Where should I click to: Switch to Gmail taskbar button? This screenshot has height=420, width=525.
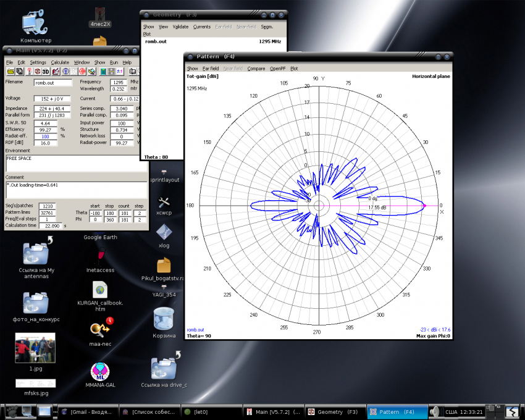pos(88,412)
